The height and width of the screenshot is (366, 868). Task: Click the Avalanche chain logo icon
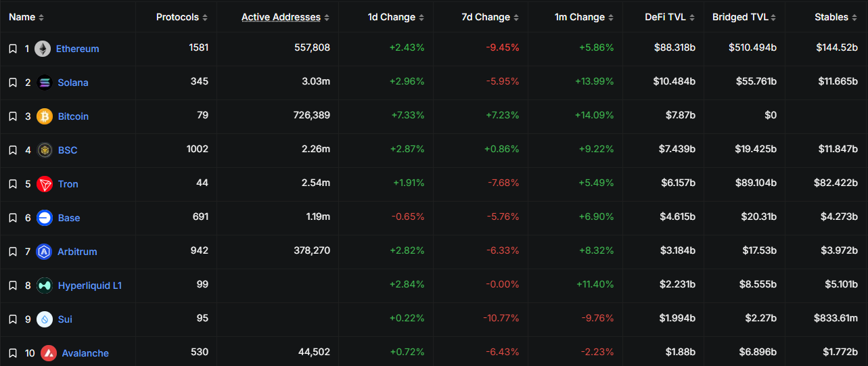pos(49,353)
